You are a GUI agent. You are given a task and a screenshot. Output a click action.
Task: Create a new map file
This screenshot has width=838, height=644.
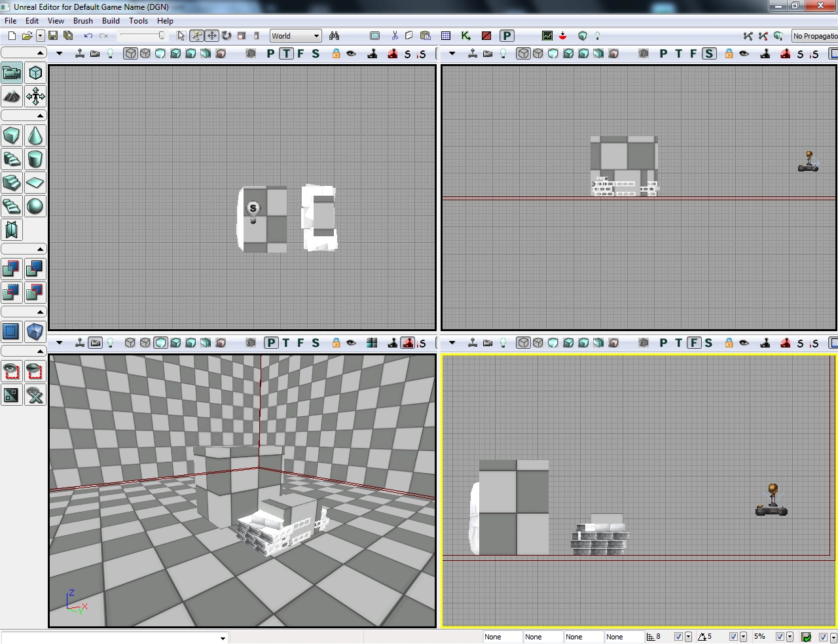[12, 36]
